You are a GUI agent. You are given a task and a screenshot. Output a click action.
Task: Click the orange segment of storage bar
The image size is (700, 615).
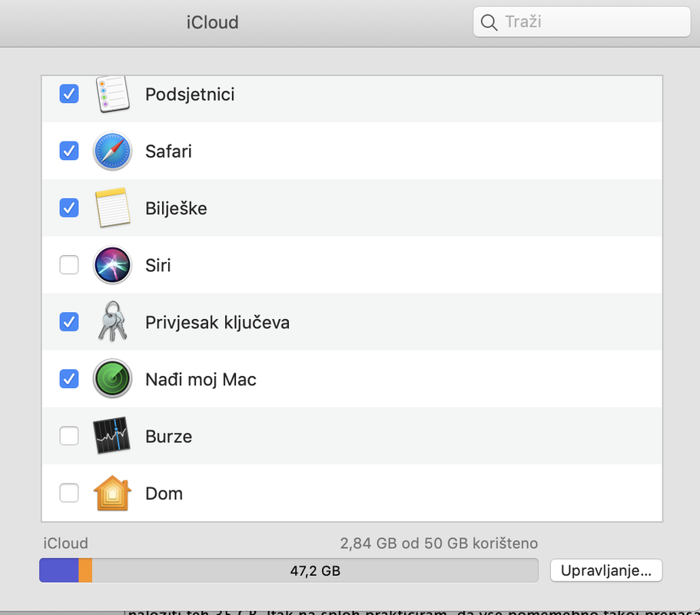tap(85, 570)
